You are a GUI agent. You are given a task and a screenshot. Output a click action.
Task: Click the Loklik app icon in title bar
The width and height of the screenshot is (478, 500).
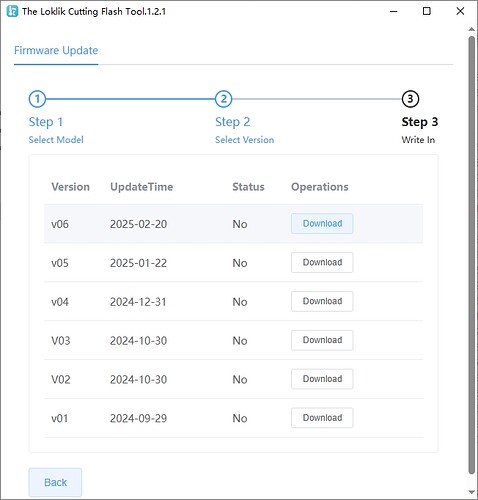click(12, 11)
